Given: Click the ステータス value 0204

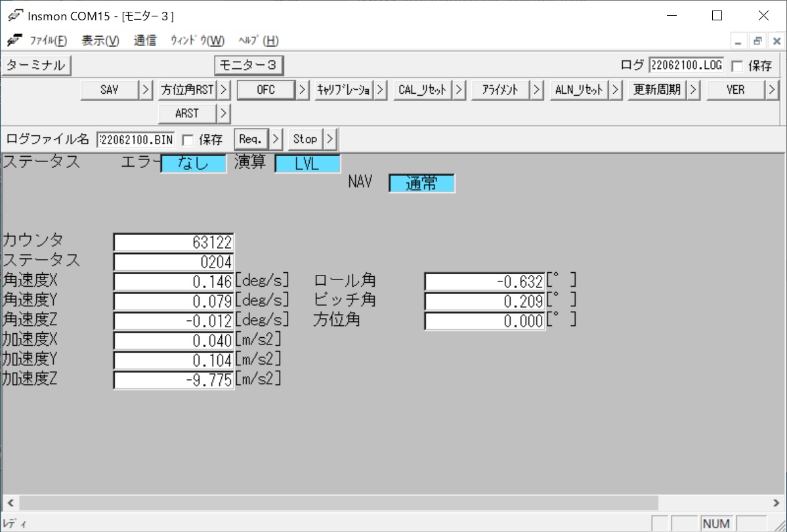Looking at the screenshot, I should [174, 262].
